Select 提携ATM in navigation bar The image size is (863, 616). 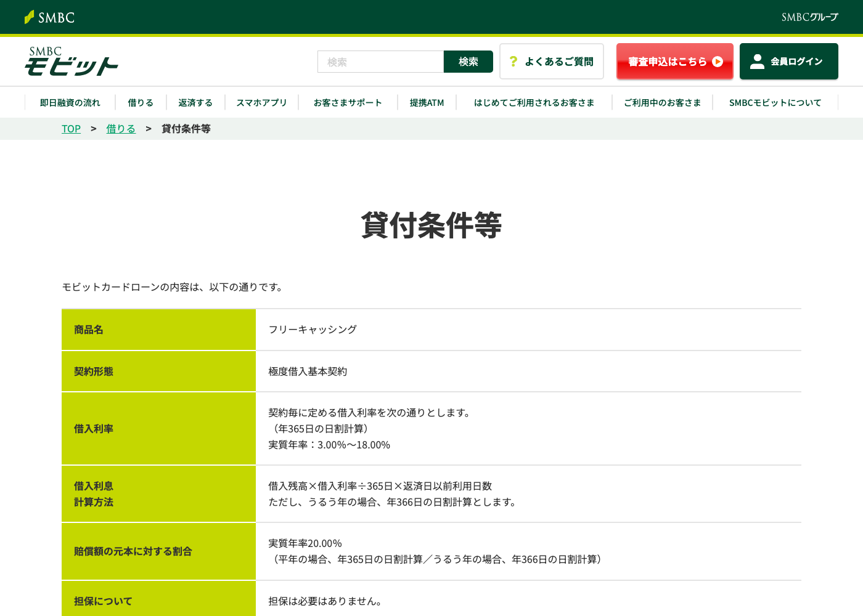427,103
